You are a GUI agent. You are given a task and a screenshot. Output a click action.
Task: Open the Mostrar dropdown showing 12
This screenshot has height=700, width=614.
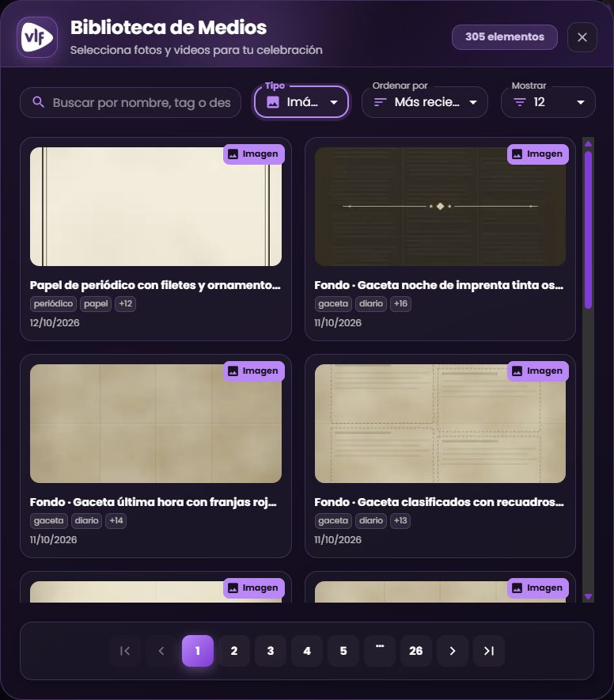[x=548, y=102]
